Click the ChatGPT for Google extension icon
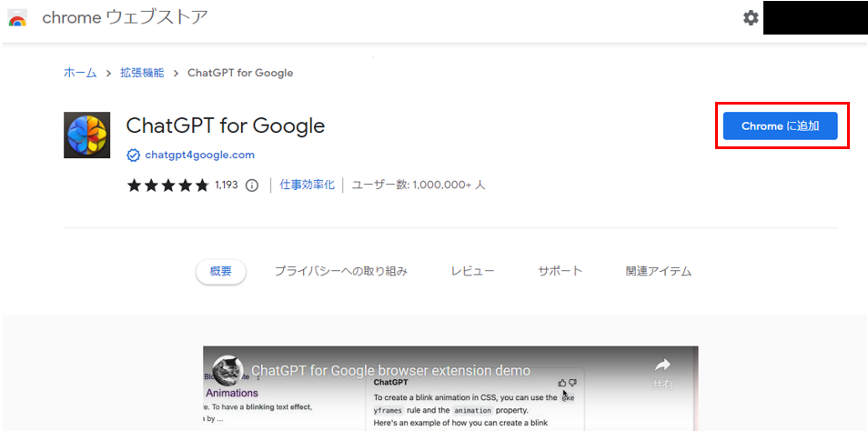The width and height of the screenshot is (868, 441). [x=87, y=135]
